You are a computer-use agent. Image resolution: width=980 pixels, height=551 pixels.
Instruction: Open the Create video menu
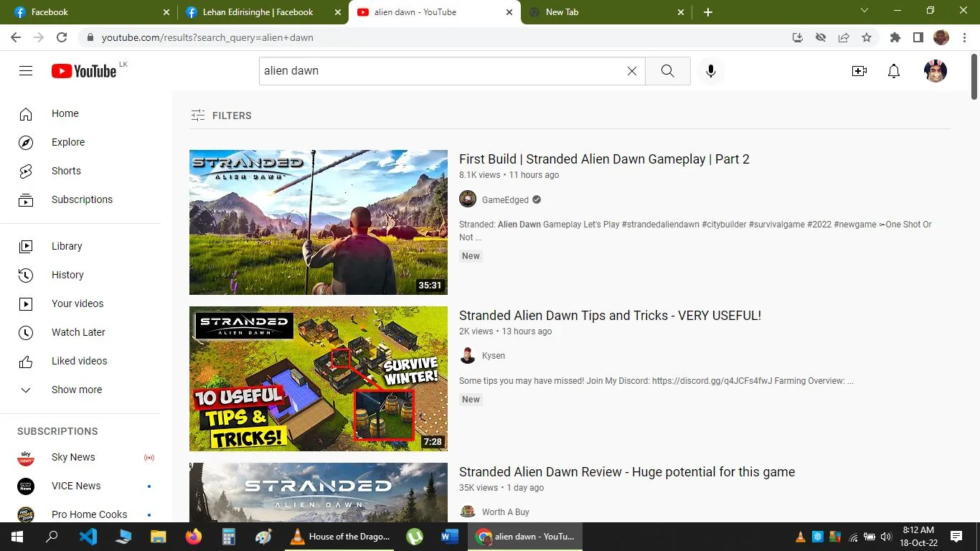coord(859,71)
